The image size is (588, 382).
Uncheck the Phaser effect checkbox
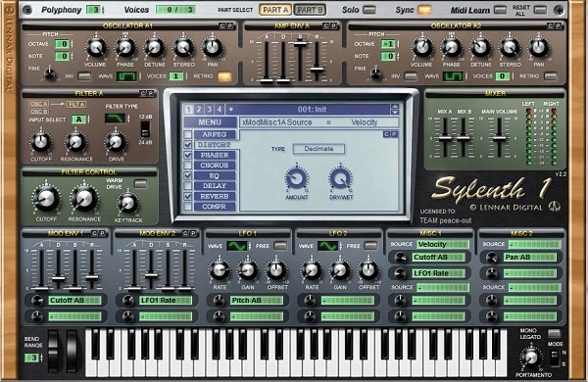(x=188, y=155)
